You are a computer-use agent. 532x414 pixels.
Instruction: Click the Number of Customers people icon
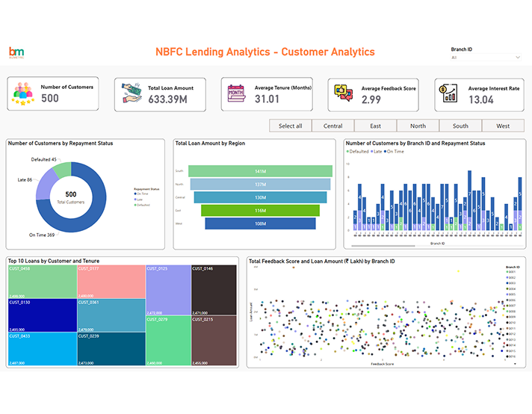[25, 93]
